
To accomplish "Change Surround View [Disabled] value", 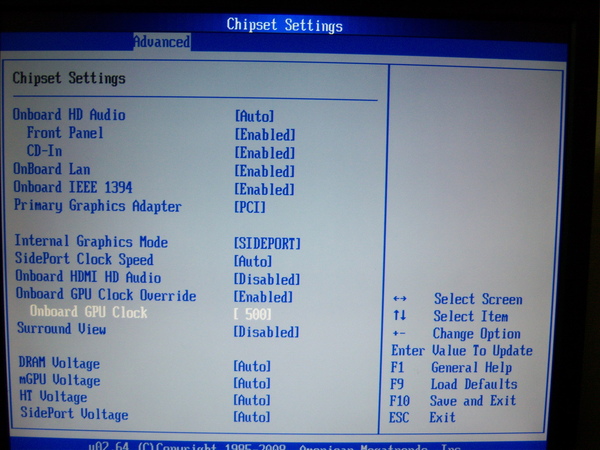I will point(266,332).
